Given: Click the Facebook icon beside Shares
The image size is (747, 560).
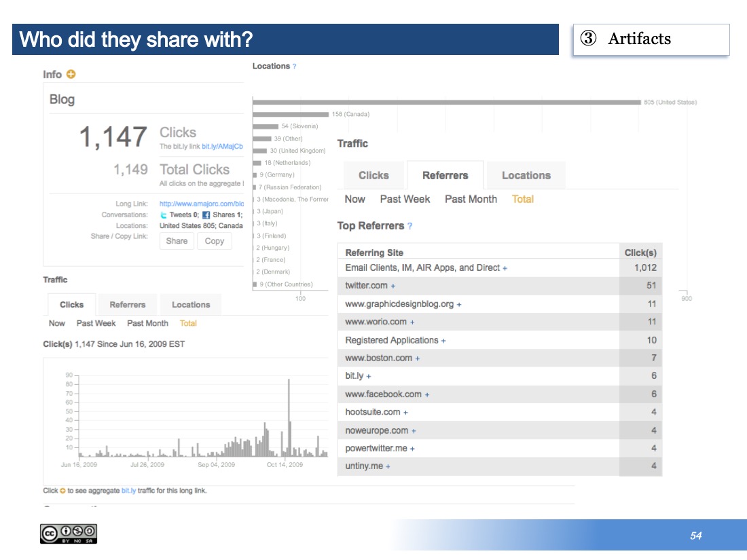Looking at the screenshot, I should coord(206,215).
